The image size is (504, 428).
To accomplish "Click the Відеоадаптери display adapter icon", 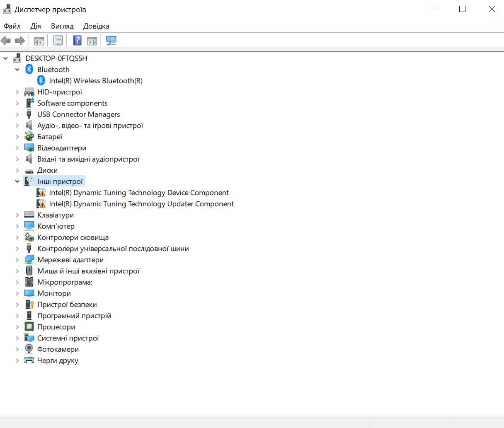I will 29,148.
